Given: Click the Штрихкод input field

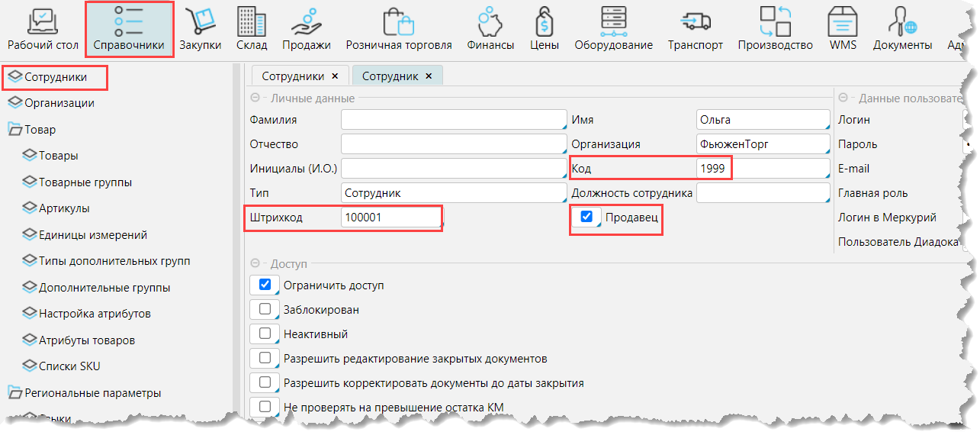Looking at the screenshot, I should click(x=390, y=218).
